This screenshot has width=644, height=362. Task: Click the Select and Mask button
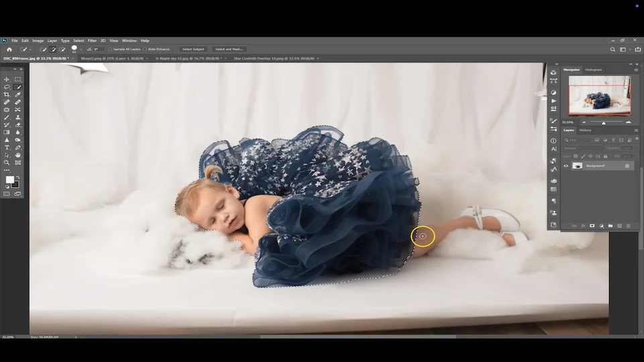point(229,49)
